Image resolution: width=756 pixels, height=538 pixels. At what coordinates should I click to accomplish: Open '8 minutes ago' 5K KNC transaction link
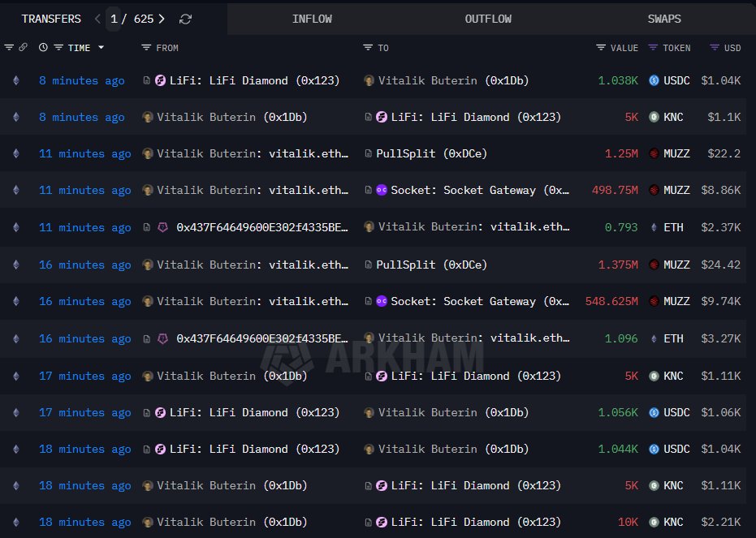(x=82, y=117)
